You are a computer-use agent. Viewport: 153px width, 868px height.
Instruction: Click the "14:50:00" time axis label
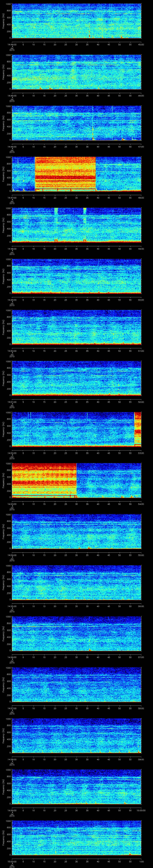click(12, 351)
